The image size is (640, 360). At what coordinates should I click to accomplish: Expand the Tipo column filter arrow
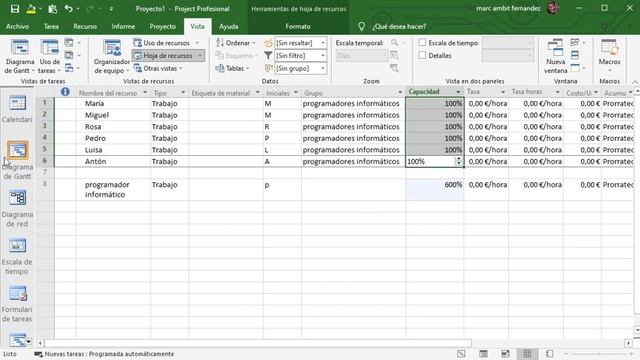click(183, 93)
